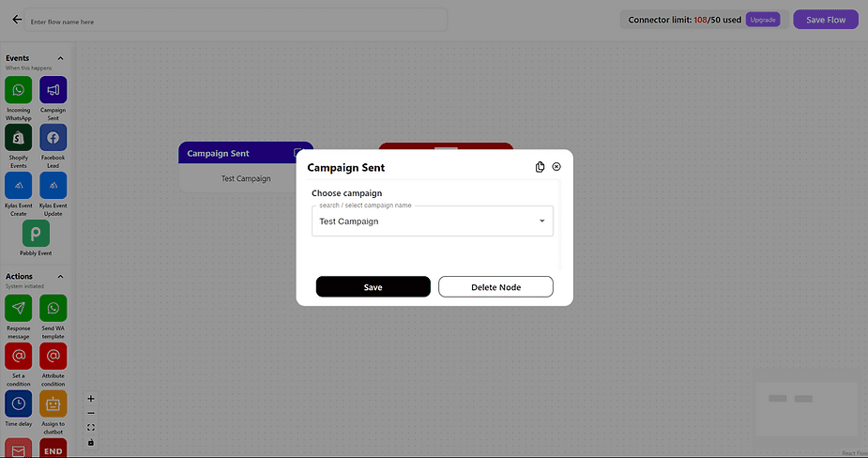Select the red envelope action icon
Screen dimensions: 868x458
pos(18,448)
